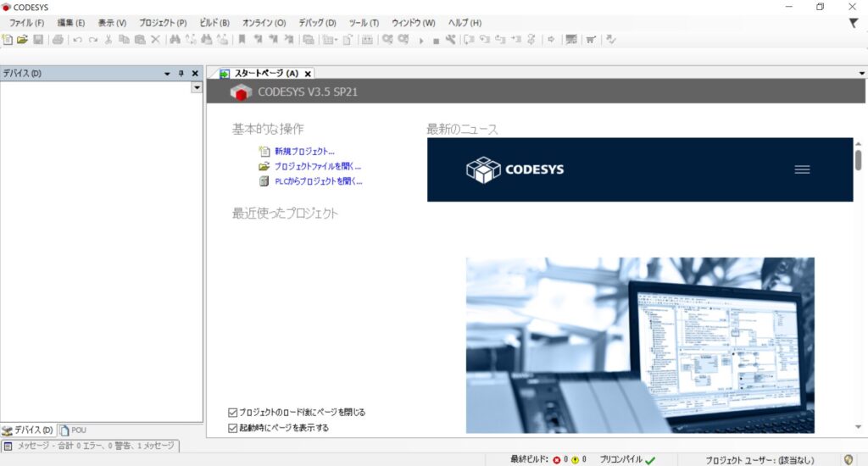Click the wrench tool icon in toolbar
868x466 pixels.
pos(451,40)
